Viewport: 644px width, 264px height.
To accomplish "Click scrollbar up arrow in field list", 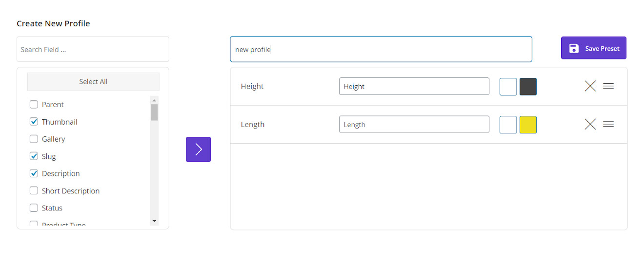I will point(154,100).
